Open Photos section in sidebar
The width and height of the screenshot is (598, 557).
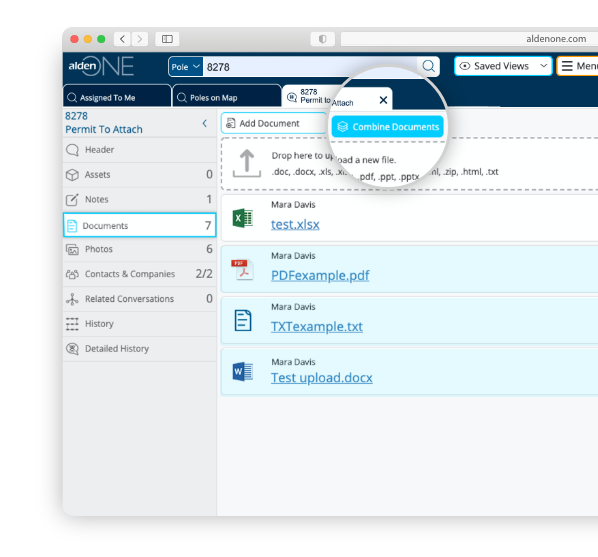(140, 249)
